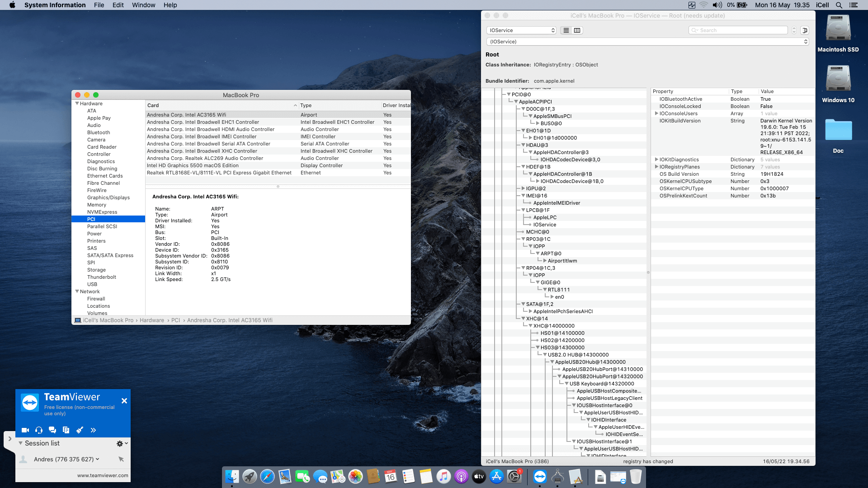The width and height of the screenshot is (868, 488).
Task: Open the TeamViewer chat icon
Action: (52, 430)
